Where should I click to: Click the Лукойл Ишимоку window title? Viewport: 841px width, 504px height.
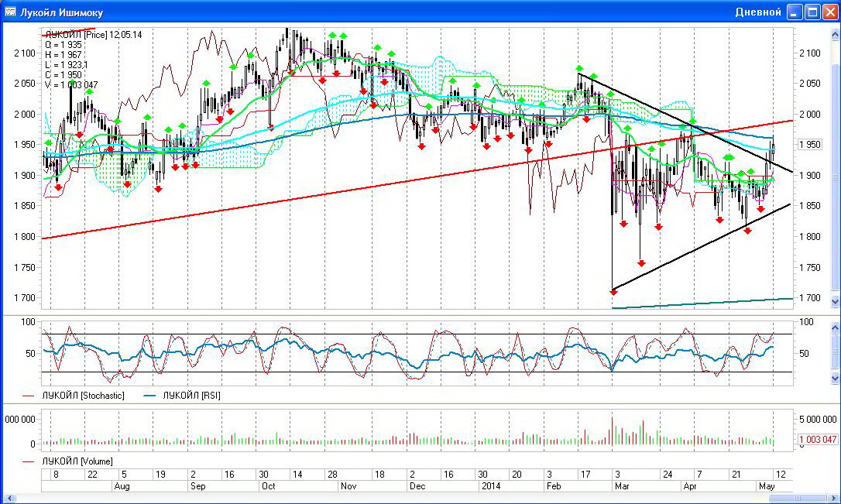(x=62, y=12)
